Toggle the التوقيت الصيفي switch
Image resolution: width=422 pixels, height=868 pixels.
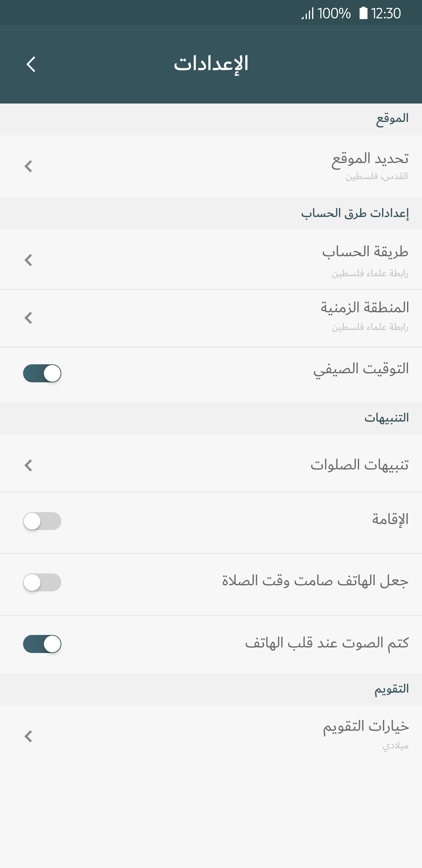[42, 373]
